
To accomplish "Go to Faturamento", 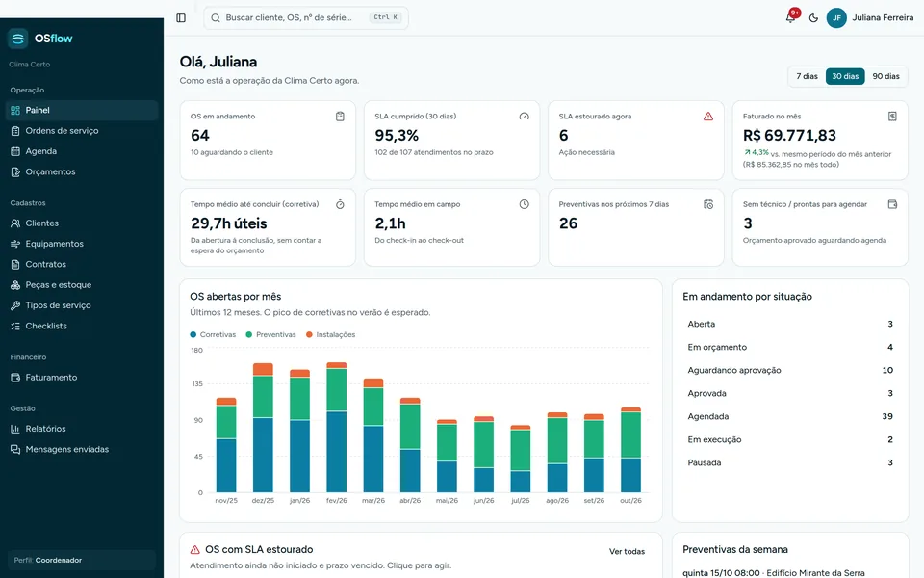I will pyautogui.click(x=82, y=378).
